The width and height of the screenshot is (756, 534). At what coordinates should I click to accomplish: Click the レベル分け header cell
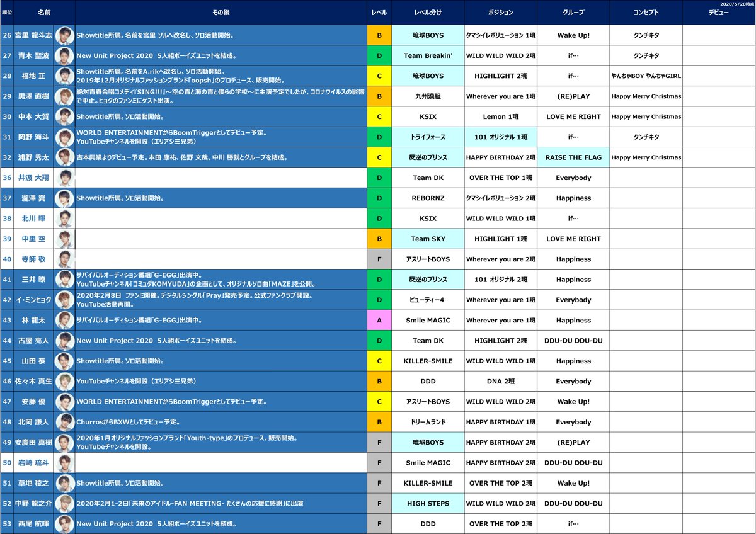[428, 13]
